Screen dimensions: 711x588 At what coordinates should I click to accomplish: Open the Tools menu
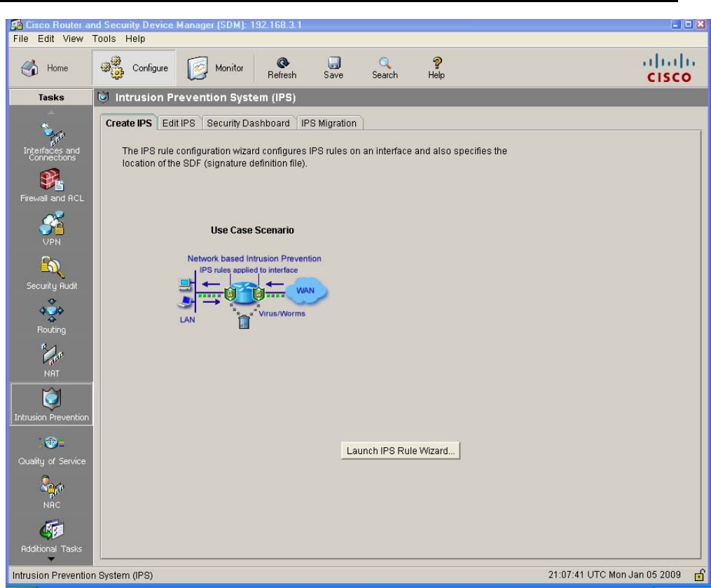coord(104,39)
